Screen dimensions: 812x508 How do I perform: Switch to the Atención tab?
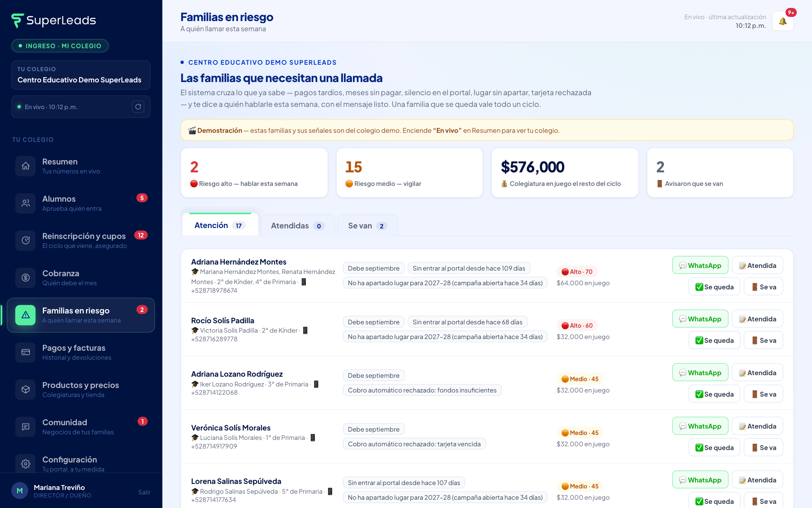coord(220,225)
